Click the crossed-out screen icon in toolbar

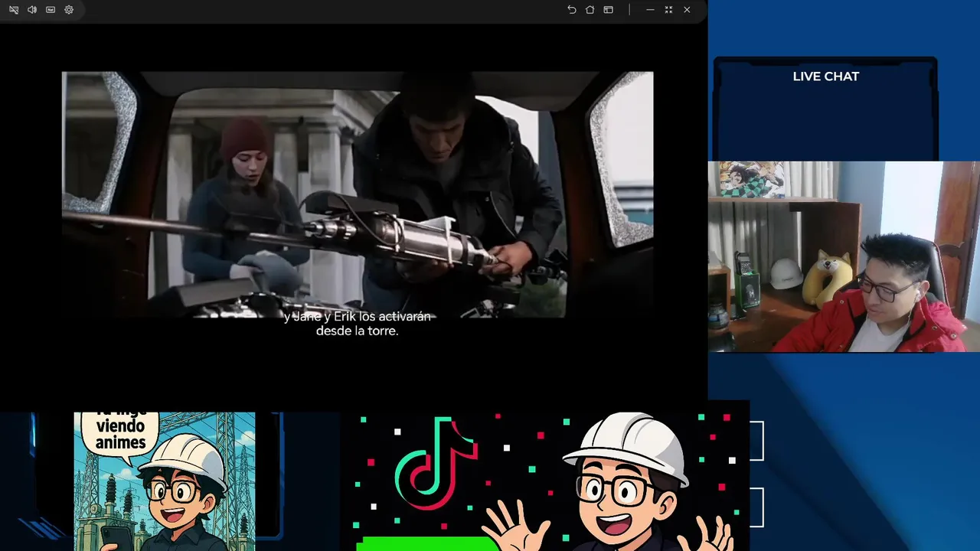tap(14, 10)
